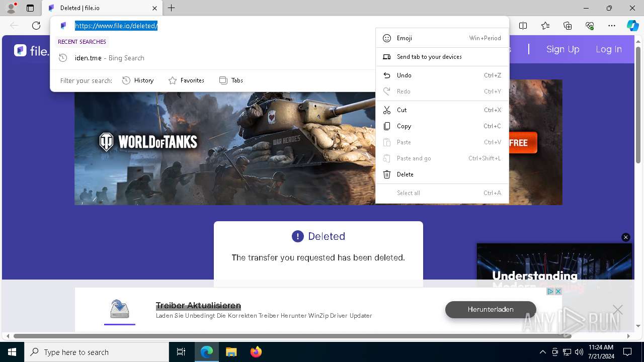Open Microsoft Edge from the taskbar
This screenshot has width=644, height=362.
(207, 352)
